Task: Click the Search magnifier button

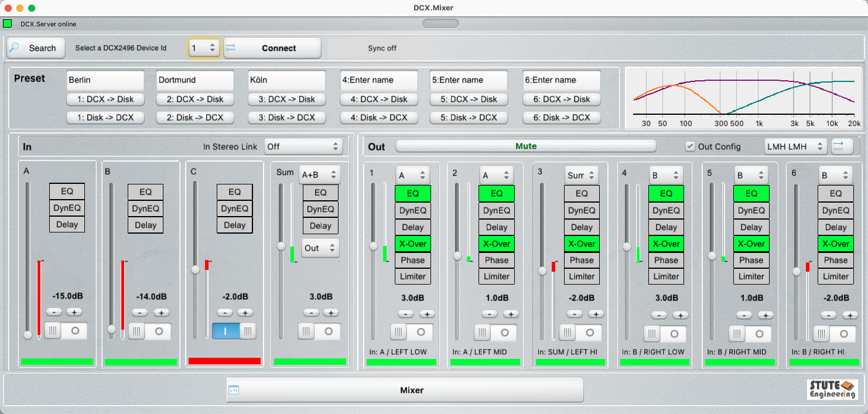Action: tap(33, 48)
